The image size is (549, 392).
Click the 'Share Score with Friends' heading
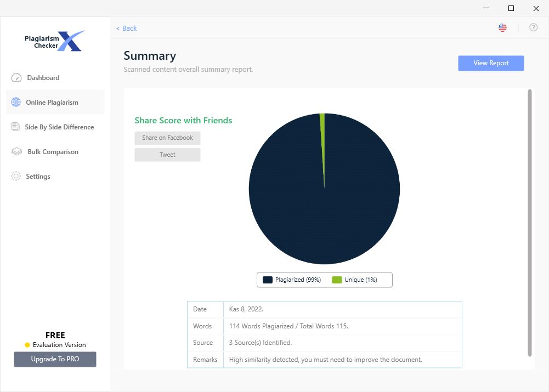tap(184, 121)
